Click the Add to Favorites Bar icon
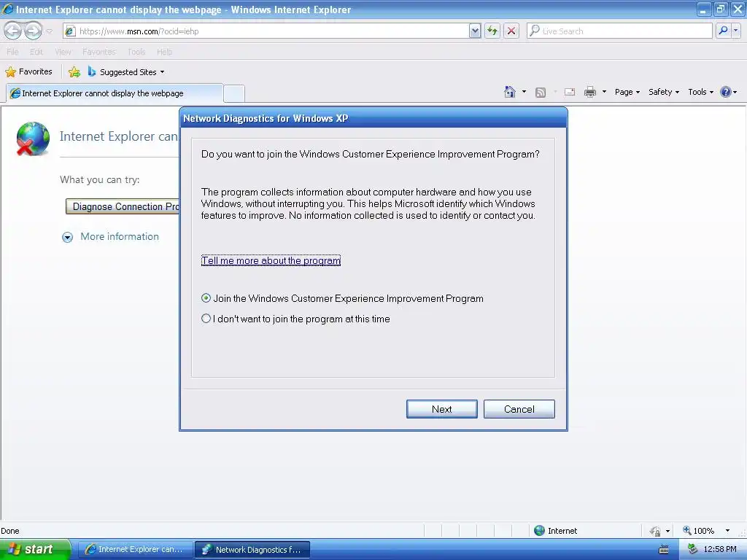This screenshot has height=560, width=747. pos(74,72)
